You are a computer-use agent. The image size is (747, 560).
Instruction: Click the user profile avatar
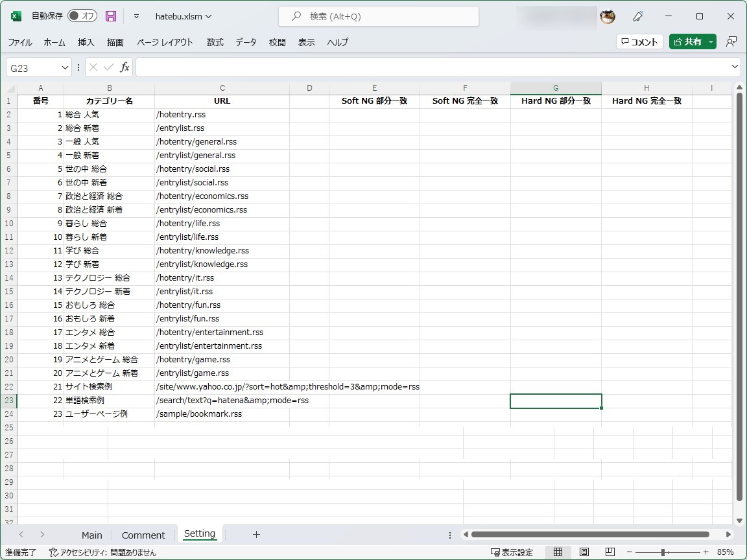click(608, 16)
